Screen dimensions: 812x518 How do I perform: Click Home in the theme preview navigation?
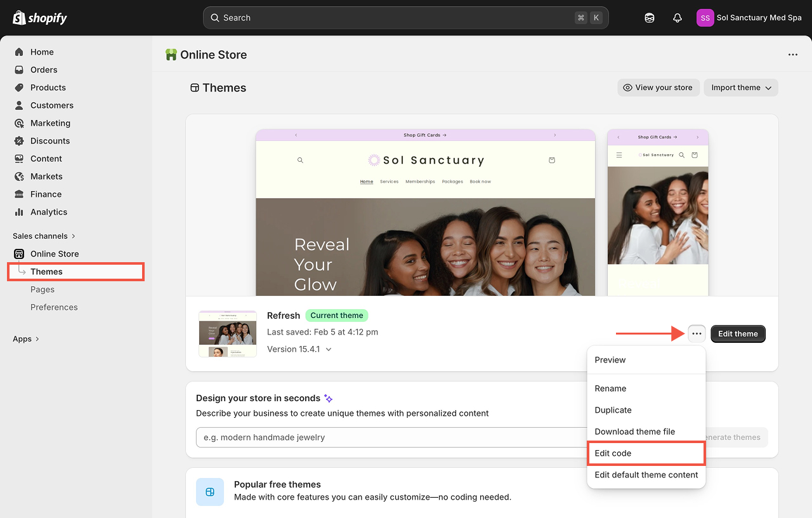coord(367,182)
